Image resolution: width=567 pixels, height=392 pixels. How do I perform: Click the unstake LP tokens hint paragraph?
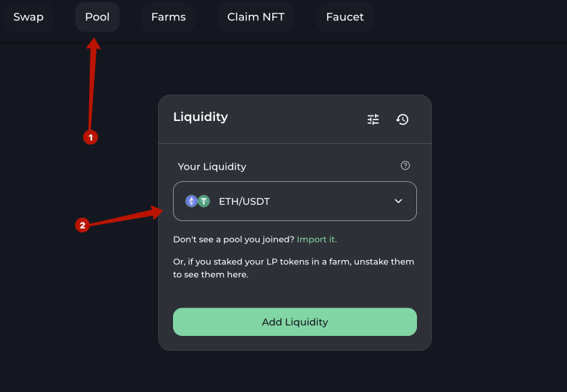pyautogui.click(x=293, y=268)
